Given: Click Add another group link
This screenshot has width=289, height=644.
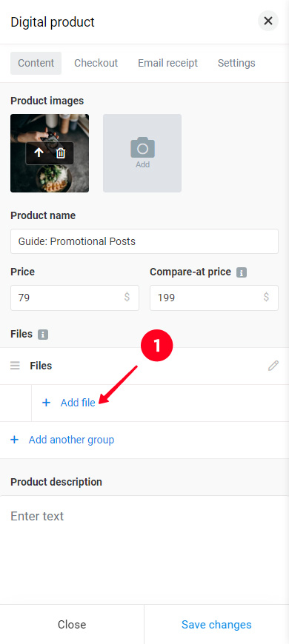Looking at the screenshot, I should (x=72, y=440).
